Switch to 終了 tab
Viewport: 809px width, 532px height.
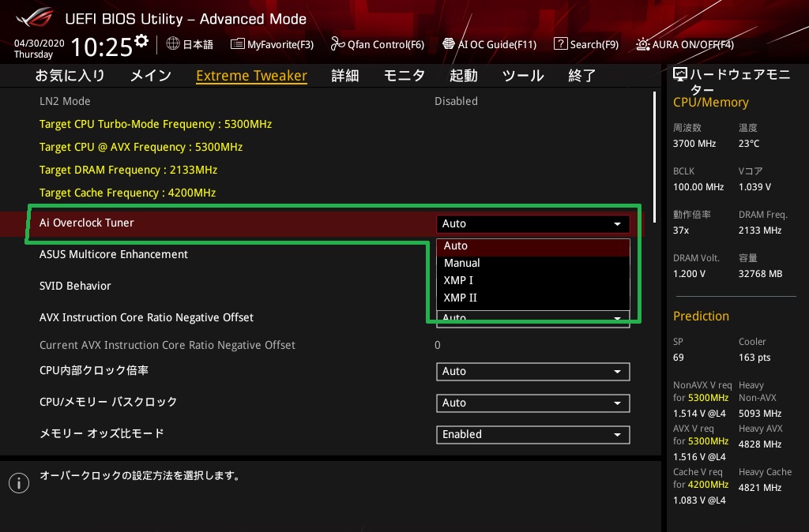coord(582,76)
